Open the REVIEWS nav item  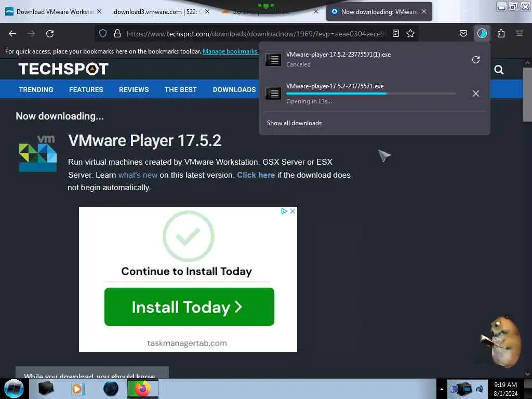pyautogui.click(x=134, y=89)
